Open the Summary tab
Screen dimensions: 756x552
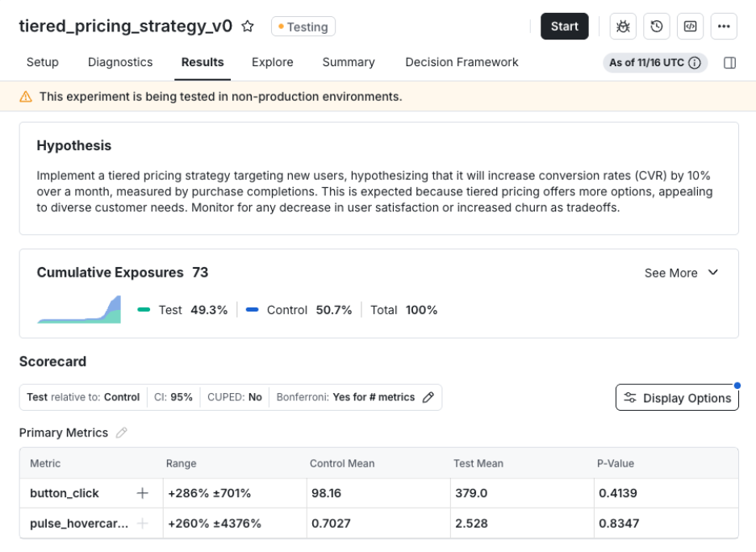point(348,62)
